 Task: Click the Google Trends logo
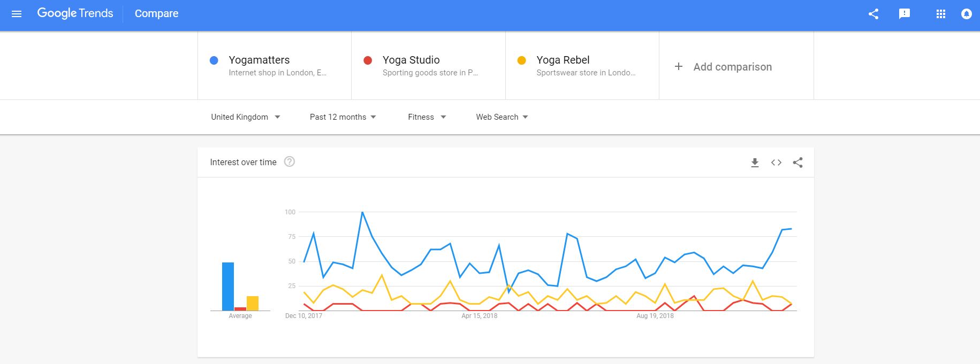point(75,13)
